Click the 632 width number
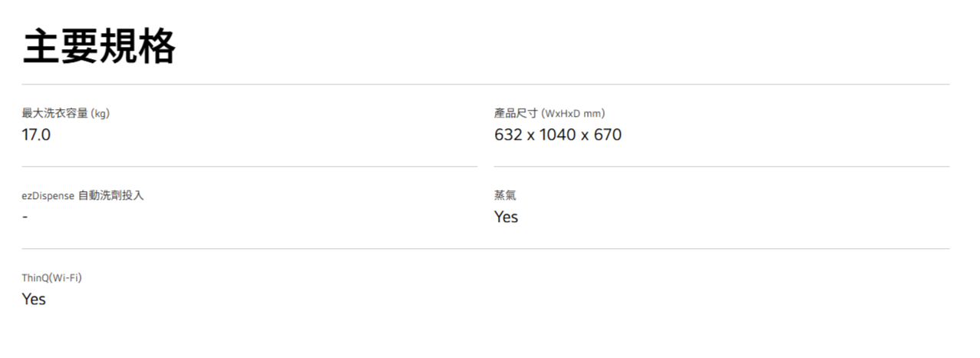980x358 pixels. [x=508, y=135]
